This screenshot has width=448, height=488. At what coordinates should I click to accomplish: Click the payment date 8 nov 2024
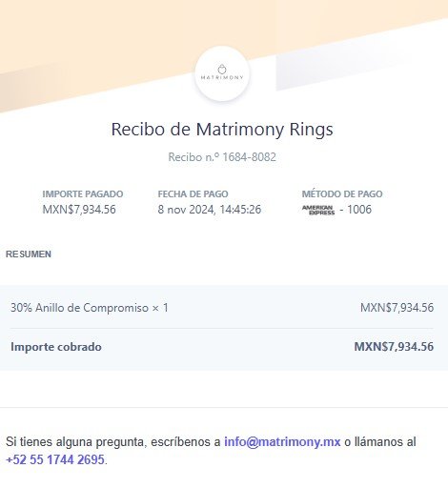(186, 210)
